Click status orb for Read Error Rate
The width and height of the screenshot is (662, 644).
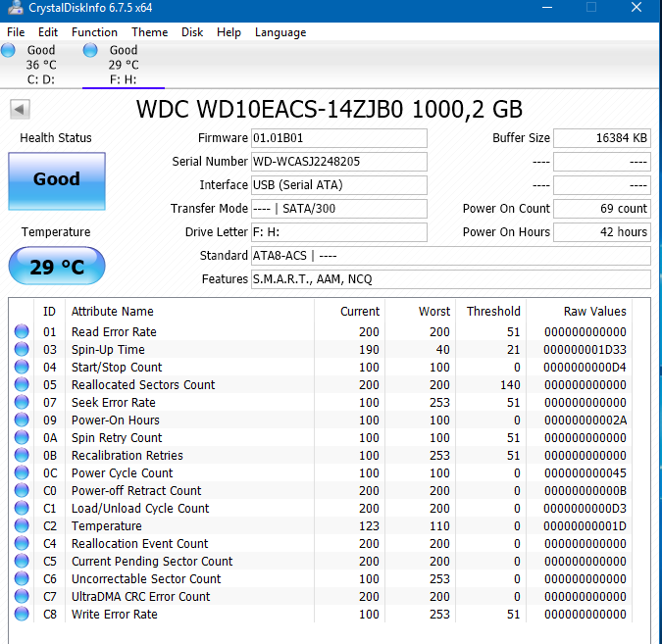(22, 331)
